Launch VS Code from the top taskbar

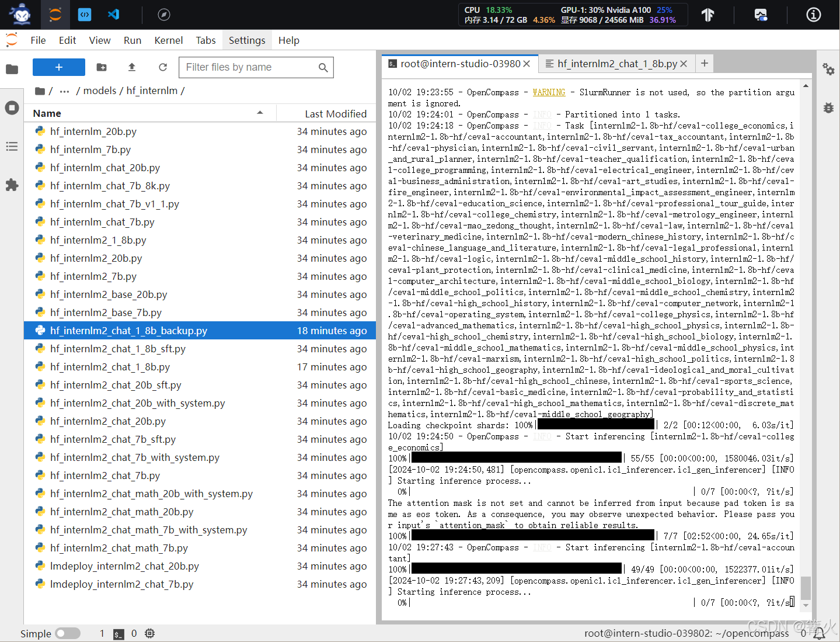(x=113, y=14)
